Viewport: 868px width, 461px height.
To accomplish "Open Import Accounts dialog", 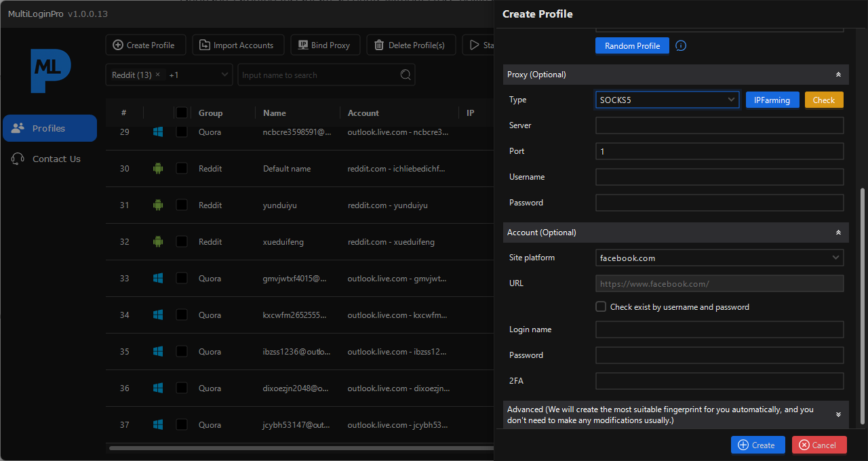I will coord(237,45).
